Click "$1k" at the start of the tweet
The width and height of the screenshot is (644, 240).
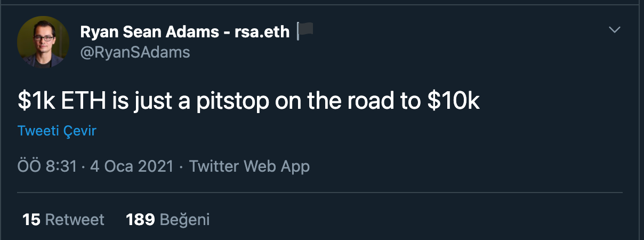click(x=32, y=101)
